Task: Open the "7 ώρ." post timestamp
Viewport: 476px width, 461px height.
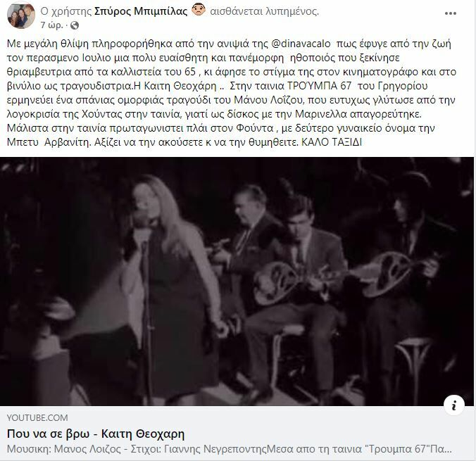Action: point(51,25)
